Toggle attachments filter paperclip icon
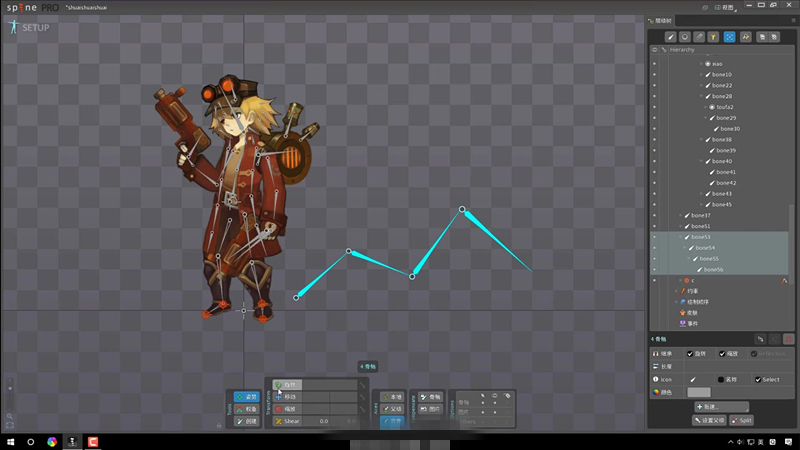 pos(699,37)
